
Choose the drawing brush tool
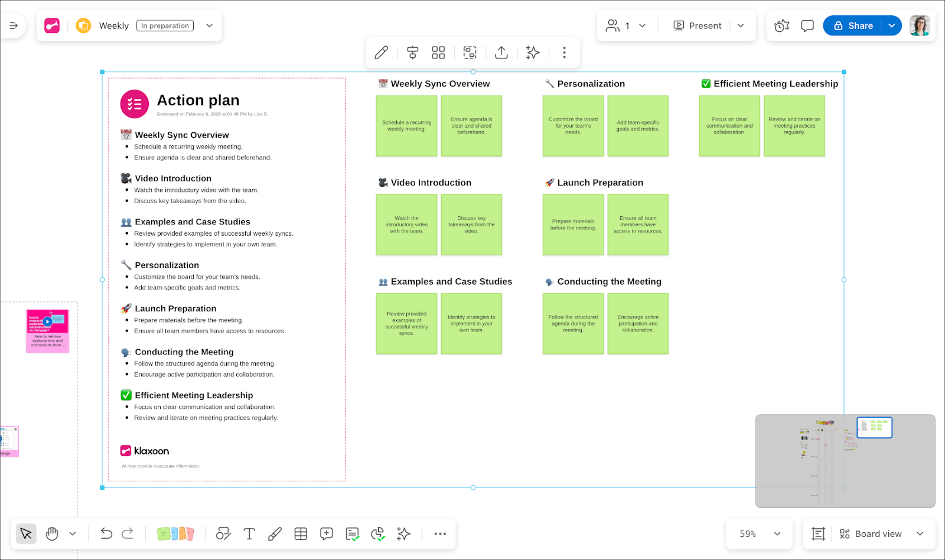[x=275, y=534]
